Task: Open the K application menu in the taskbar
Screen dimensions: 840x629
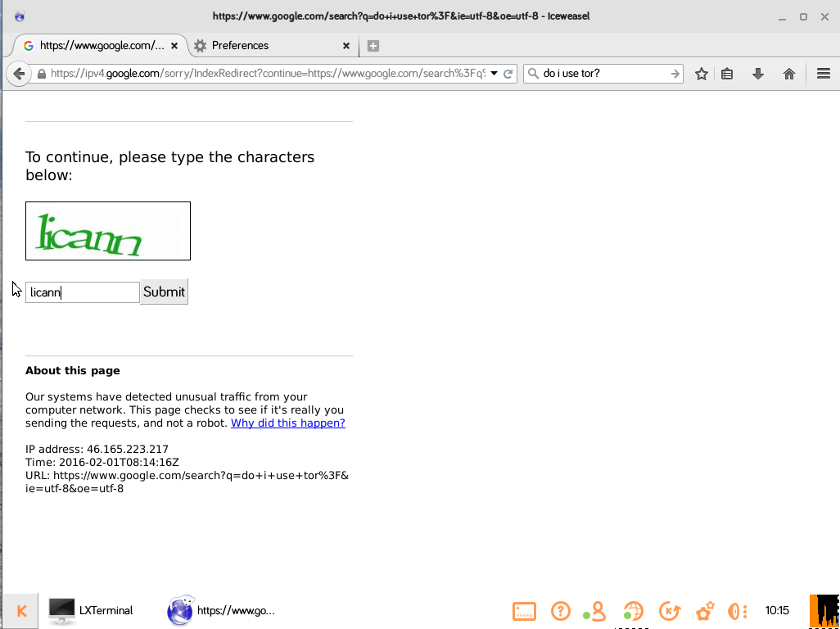Action: 20,610
